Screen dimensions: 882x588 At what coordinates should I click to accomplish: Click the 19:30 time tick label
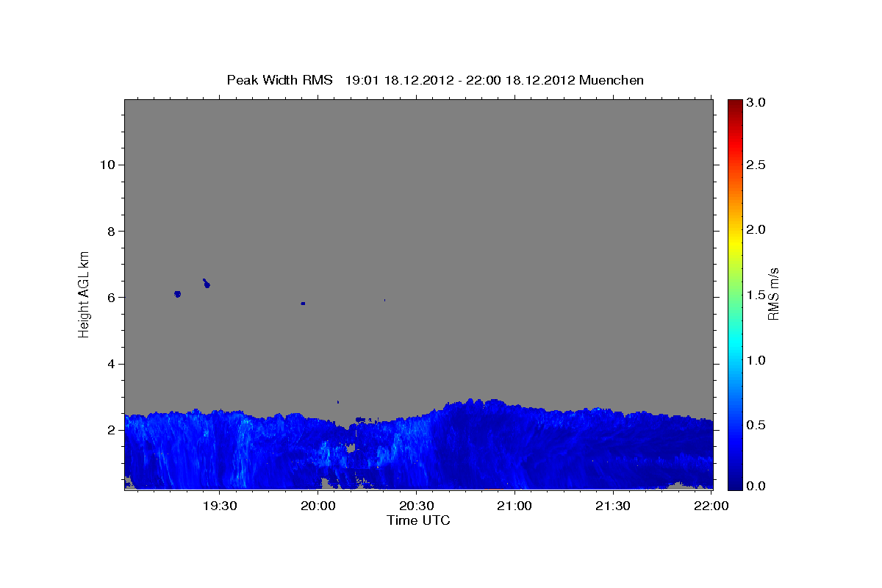click(x=220, y=506)
